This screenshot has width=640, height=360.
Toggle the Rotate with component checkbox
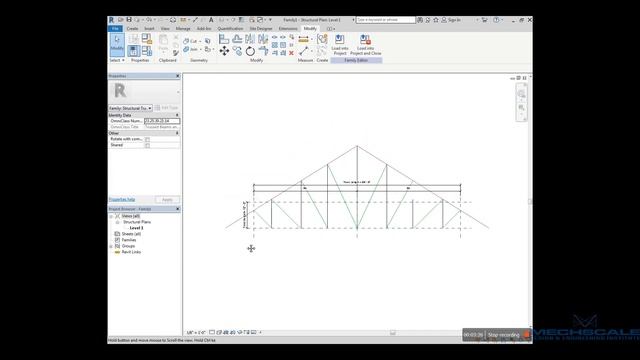[147, 139]
